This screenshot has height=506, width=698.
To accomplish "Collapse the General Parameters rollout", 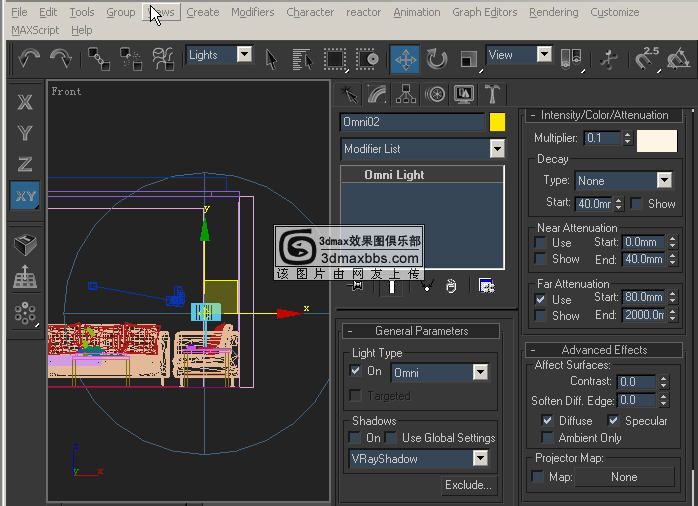I will 421,331.
